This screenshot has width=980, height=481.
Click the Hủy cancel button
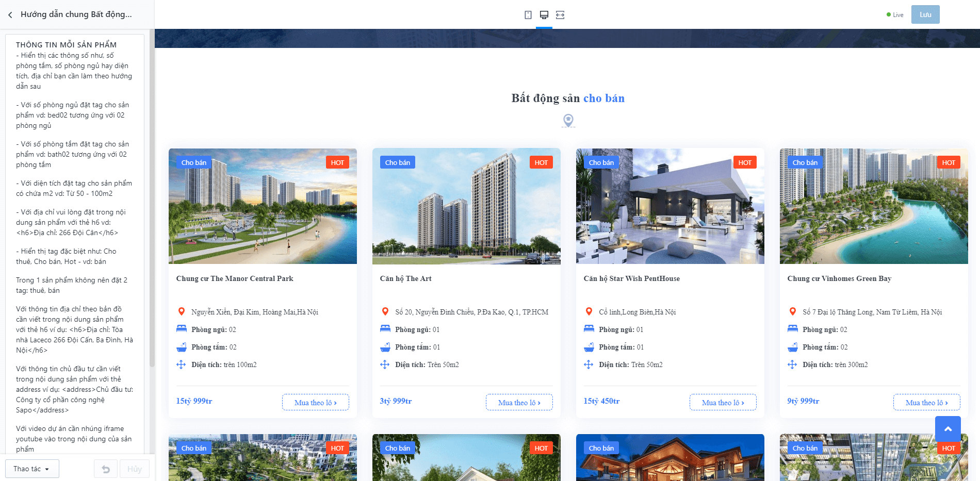pyautogui.click(x=135, y=469)
